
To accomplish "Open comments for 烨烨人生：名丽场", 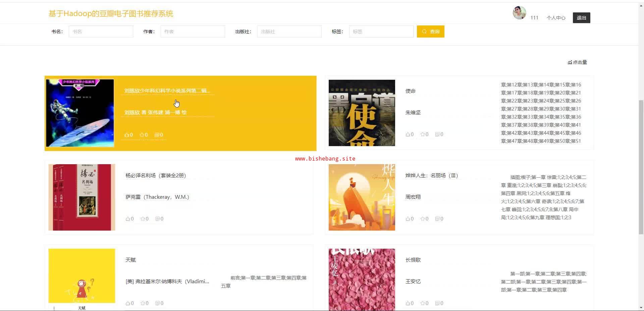I will pos(439,219).
